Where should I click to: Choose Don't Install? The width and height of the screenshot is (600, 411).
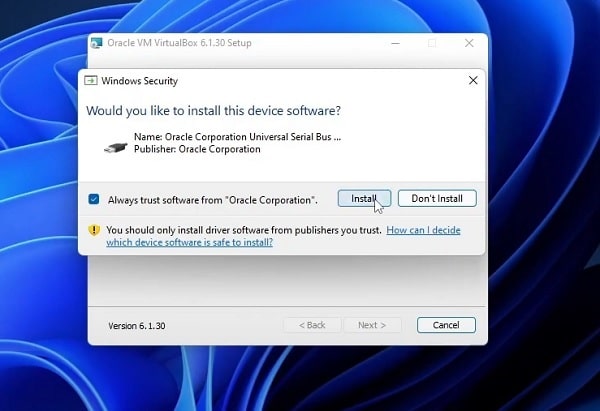click(x=437, y=199)
